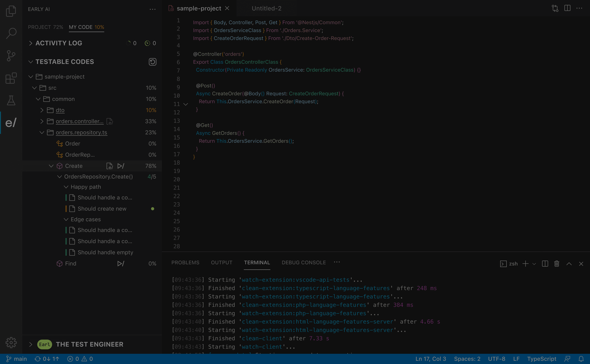
Task: Open the test file icon beside Create
Action: 109,166
